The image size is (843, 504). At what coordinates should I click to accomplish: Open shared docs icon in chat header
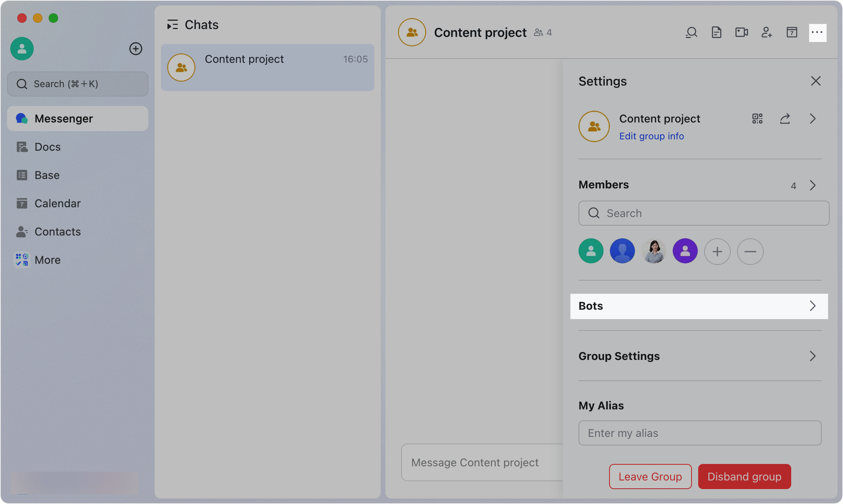[717, 33]
